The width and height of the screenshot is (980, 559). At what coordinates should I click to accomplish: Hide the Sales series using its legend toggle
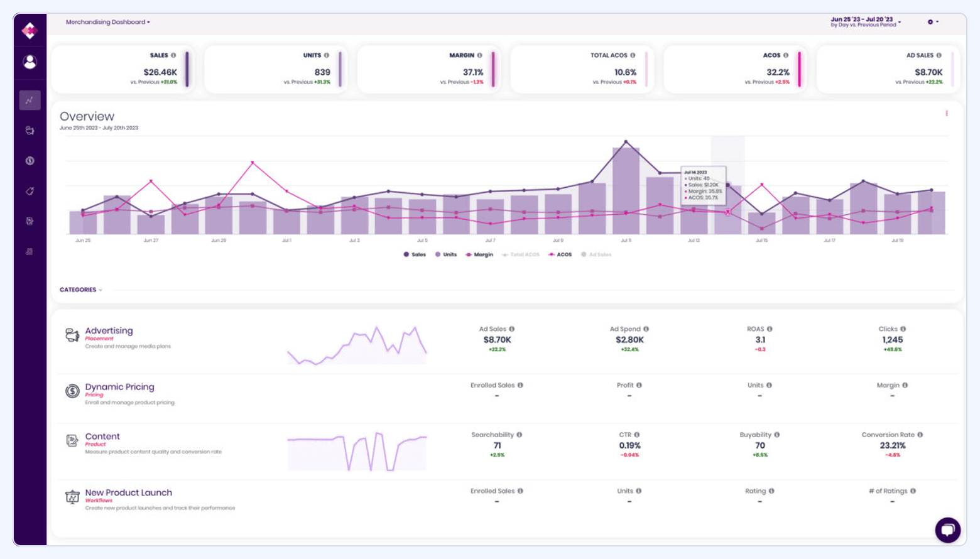[415, 254]
